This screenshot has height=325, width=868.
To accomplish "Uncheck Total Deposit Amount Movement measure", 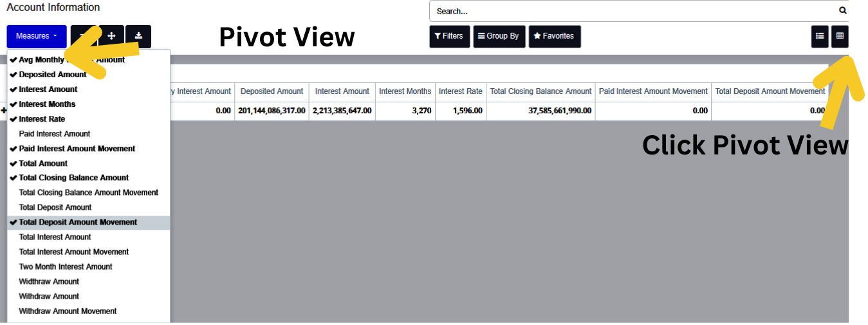I will click(89, 222).
